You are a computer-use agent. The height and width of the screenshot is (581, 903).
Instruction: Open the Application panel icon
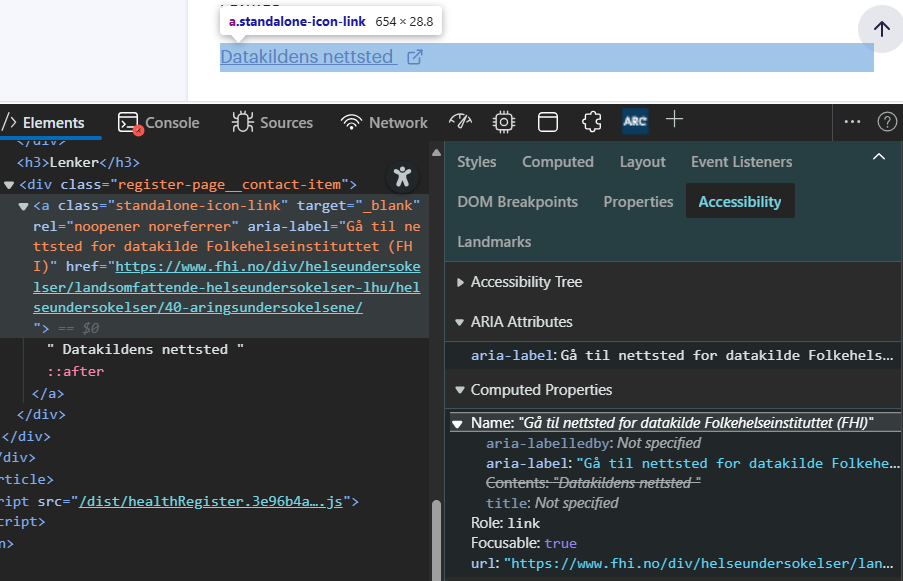click(x=548, y=122)
